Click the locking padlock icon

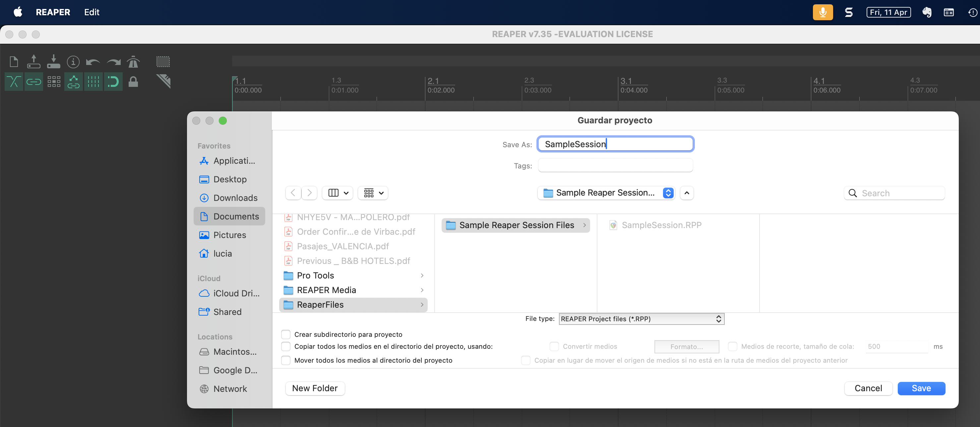click(133, 82)
